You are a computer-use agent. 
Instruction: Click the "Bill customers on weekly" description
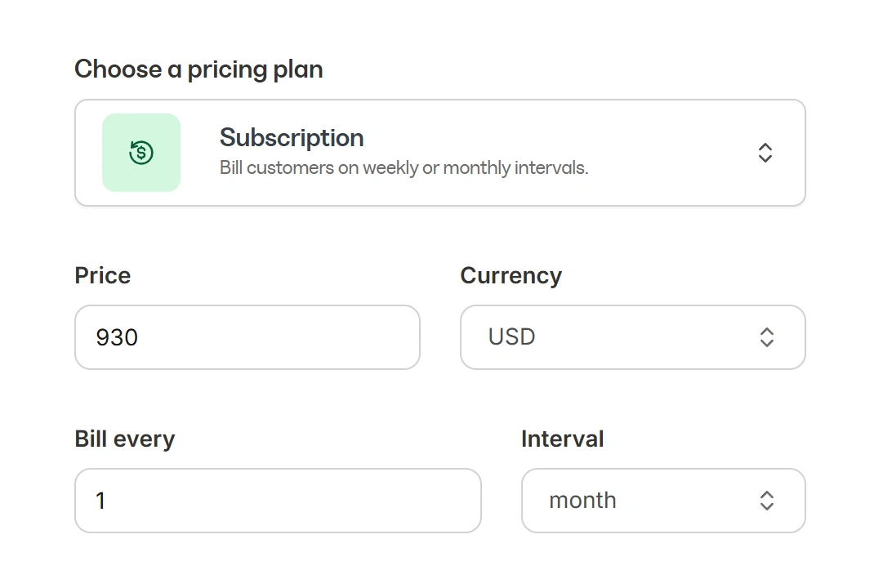click(x=404, y=168)
